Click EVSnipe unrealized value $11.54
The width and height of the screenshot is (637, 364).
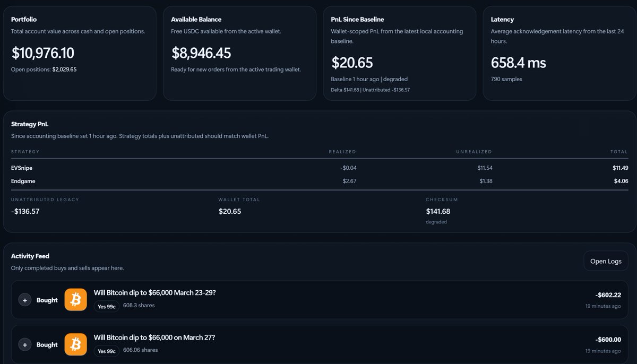(x=485, y=168)
